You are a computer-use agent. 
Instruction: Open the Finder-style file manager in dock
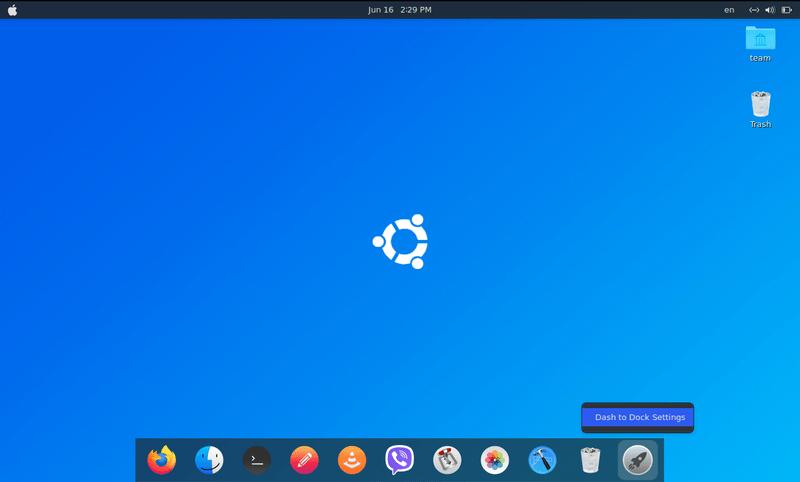pos(209,460)
